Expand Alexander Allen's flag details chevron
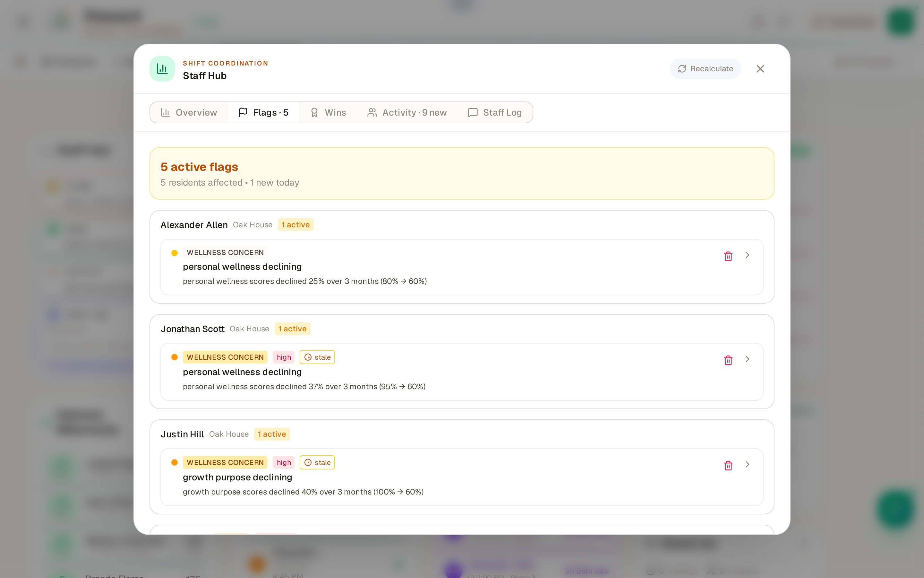This screenshot has height=578, width=924. click(x=747, y=255)
